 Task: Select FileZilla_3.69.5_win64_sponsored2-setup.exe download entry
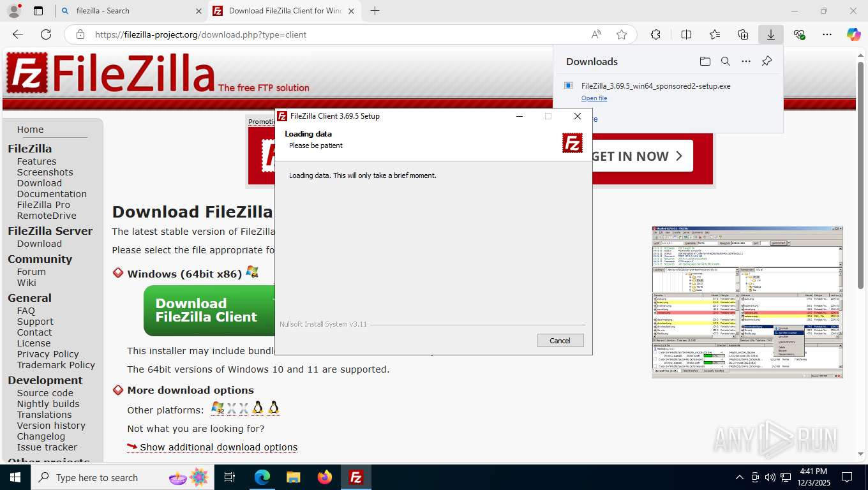tap(668, 92)
